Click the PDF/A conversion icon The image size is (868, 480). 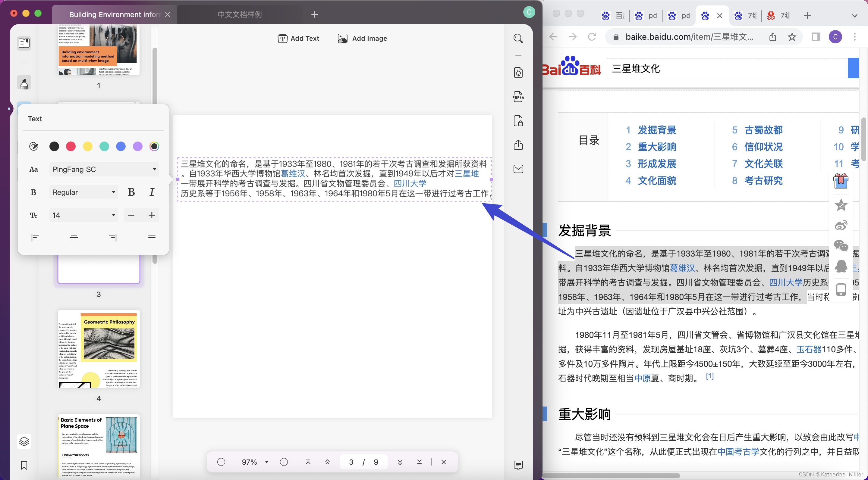coord(518,97)
